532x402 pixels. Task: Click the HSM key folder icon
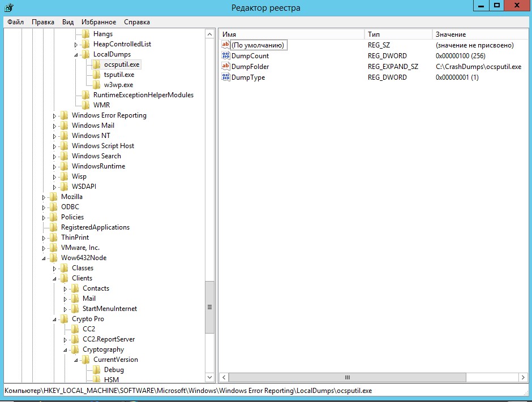97,379
